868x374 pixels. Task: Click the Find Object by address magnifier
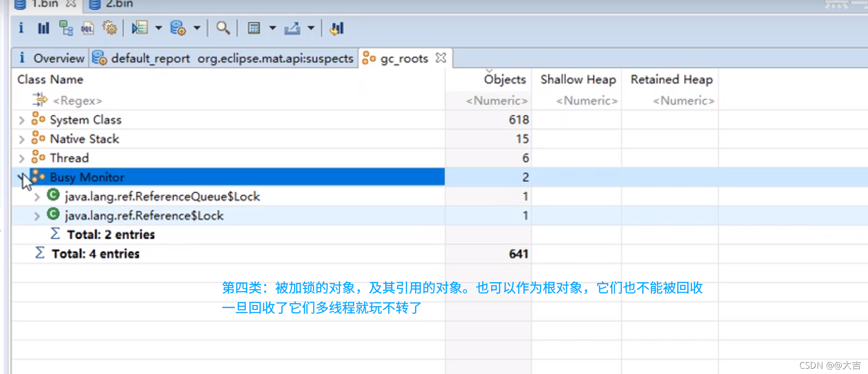[x=223, y=28]
